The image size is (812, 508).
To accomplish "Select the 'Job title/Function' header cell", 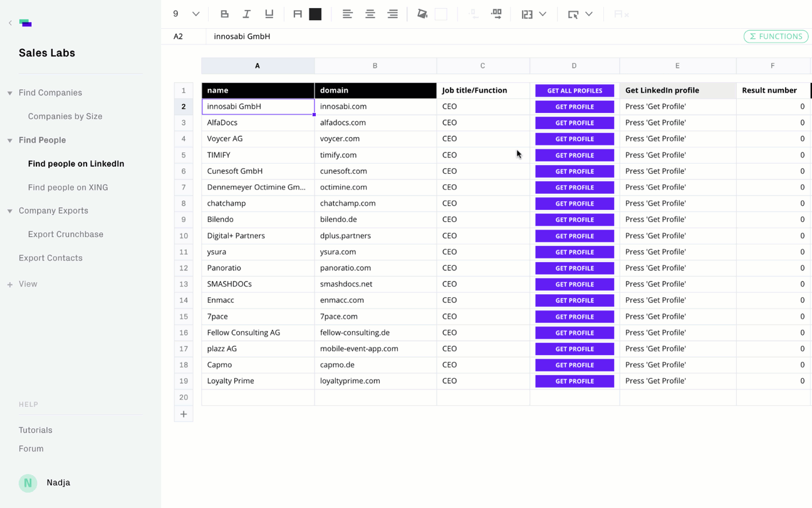I will (x=483, y=90).
